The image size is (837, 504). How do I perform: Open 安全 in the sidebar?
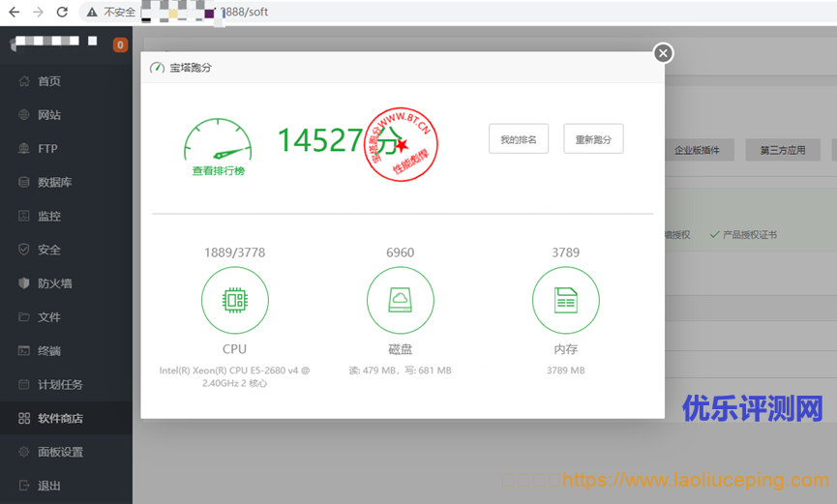coord(66,250)
